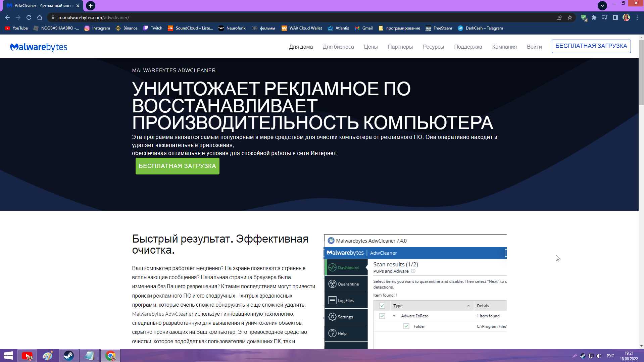Toggle the browser side panel
Screen dimensions: 644x362
(x=615, y=17)
